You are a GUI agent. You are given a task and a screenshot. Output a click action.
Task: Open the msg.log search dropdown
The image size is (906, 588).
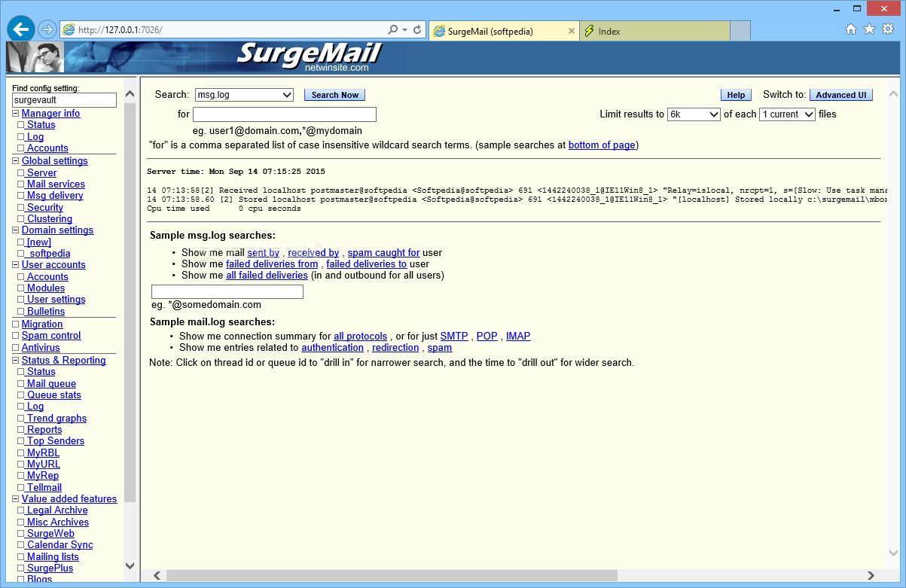click(244, 95)
